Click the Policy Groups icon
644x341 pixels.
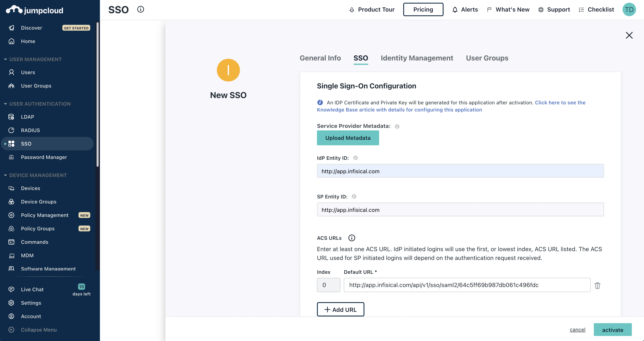tap(12, 229)
